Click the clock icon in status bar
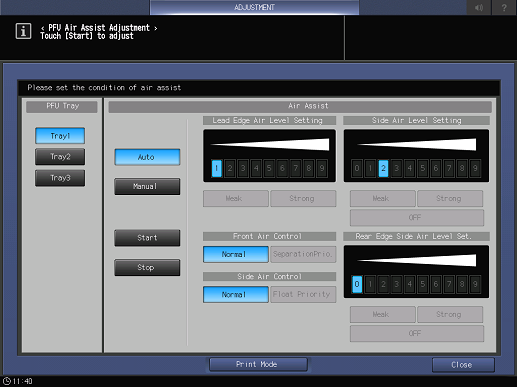Image resolution: width=517 pixels, height=387 pixels. (7, 381)
